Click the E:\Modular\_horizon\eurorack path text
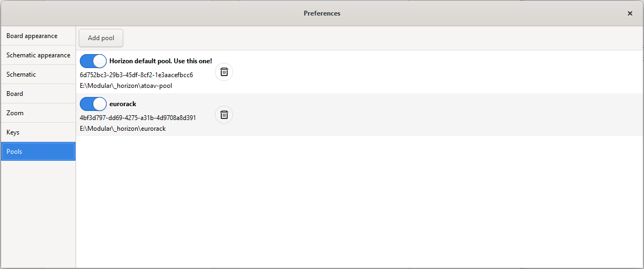644x269 pixels. click(x=123, y=128)
